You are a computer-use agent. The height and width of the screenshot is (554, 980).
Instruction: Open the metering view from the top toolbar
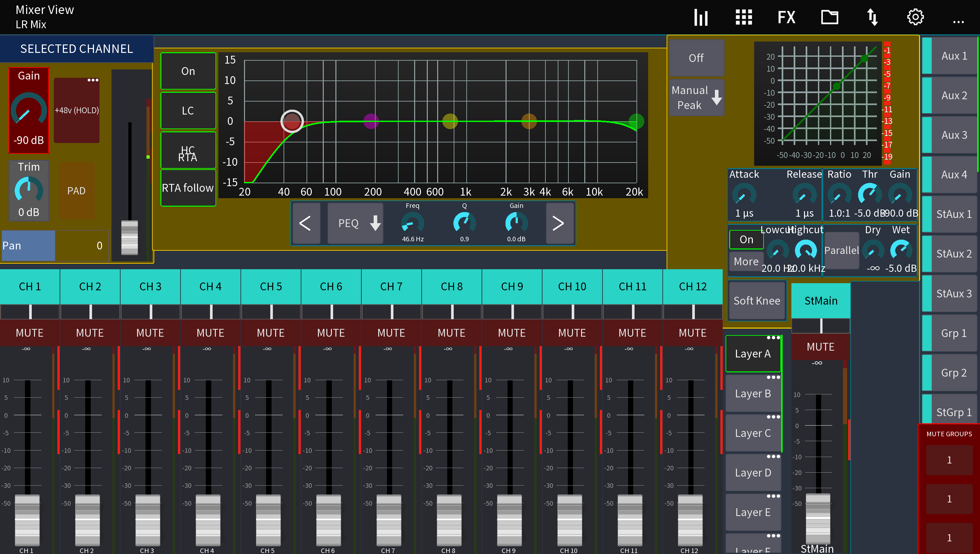pos(701,17)
